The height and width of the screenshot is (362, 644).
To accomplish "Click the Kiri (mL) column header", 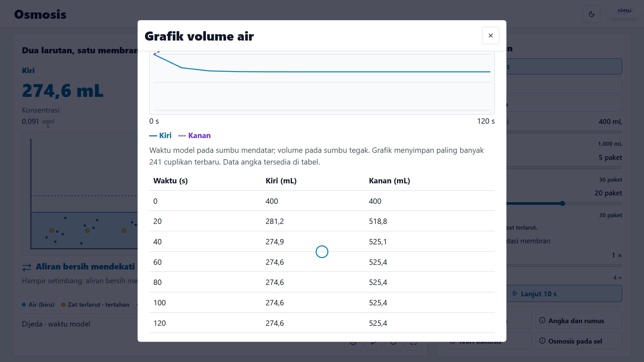I will pyautogui.click(x=281, y=181).
